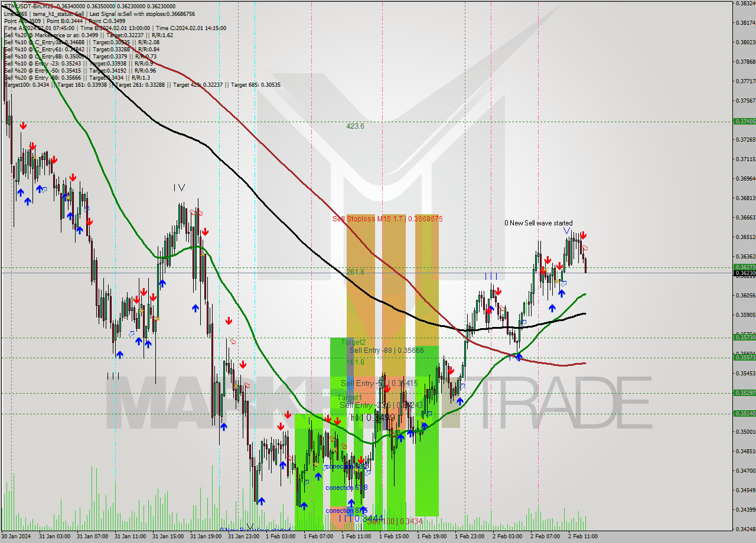Viewport: 756px width, 543px height.
Task: Click the '31 Jan 03:00' time axis label
Action: tap(53, 537)
